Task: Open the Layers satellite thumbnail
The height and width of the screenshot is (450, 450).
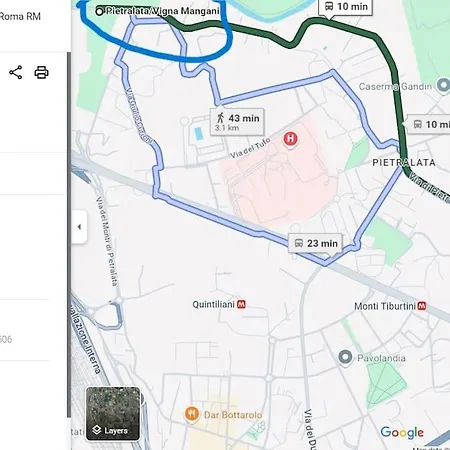Action: click(x=113, y=414)
